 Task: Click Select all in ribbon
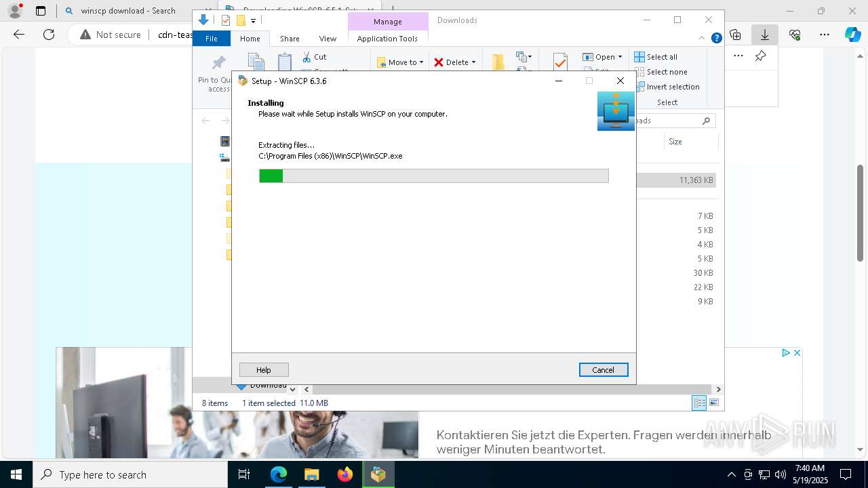656,57
